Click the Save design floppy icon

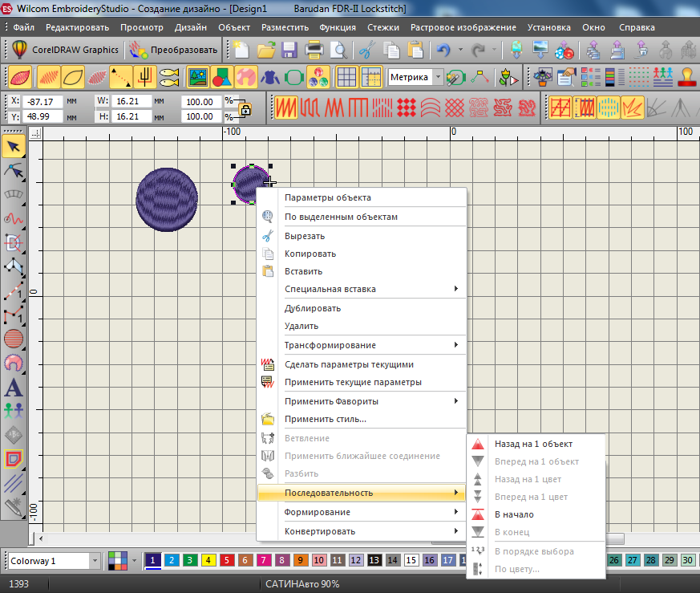(x=289, y=50)
